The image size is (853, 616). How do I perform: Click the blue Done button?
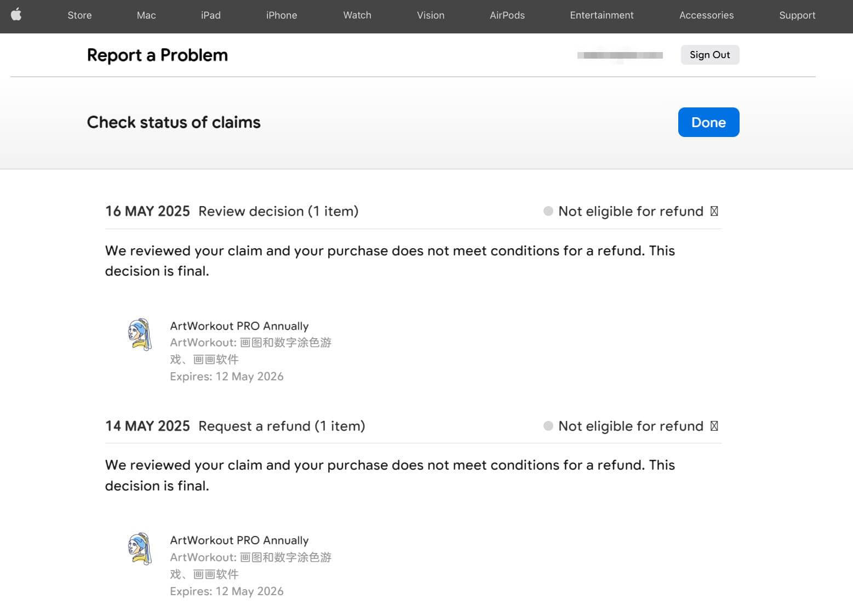pyautogui.click(x=708, y=122)
